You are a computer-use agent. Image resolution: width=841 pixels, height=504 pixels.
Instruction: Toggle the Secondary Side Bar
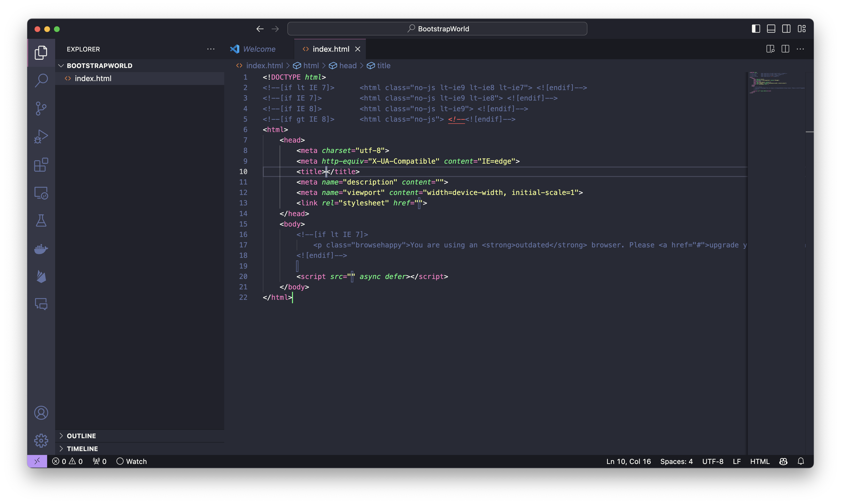point(786,29)
